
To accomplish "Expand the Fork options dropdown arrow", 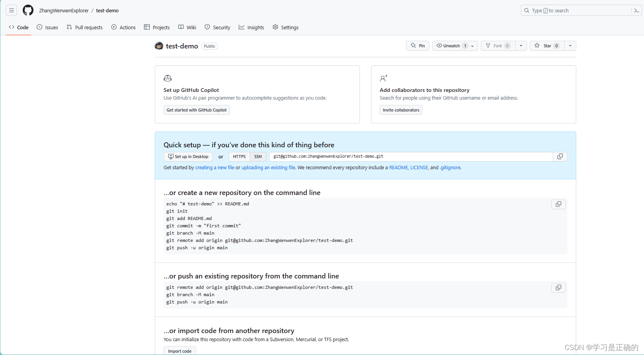I will point(521,46).
